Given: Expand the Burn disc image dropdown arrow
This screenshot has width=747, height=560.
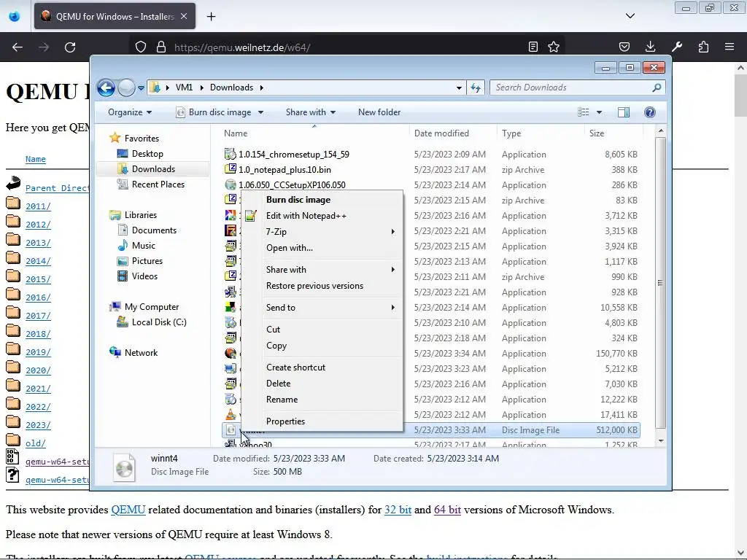Looking at the screenshot, I should click(260, 112).
